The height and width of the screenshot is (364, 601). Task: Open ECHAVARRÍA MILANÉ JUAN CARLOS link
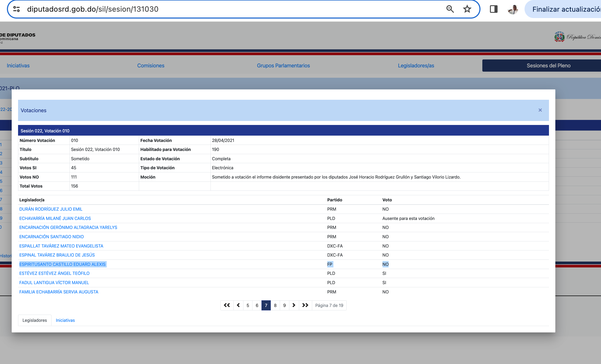tap(55, 218)
